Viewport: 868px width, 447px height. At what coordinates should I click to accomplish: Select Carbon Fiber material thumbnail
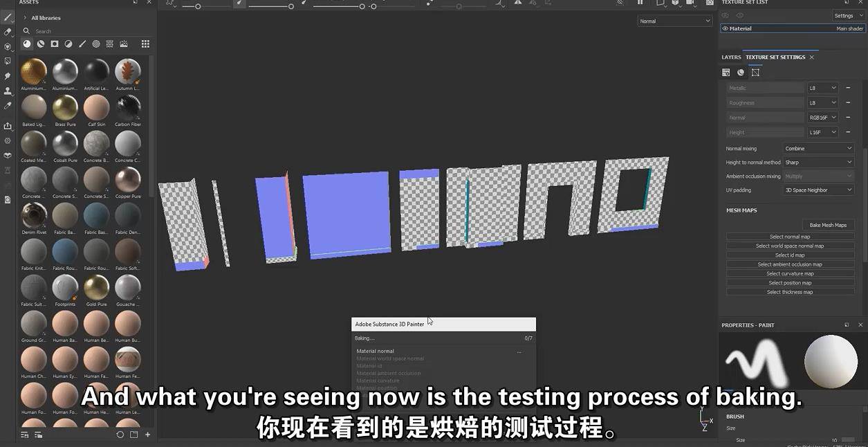[x=128, y=107]
